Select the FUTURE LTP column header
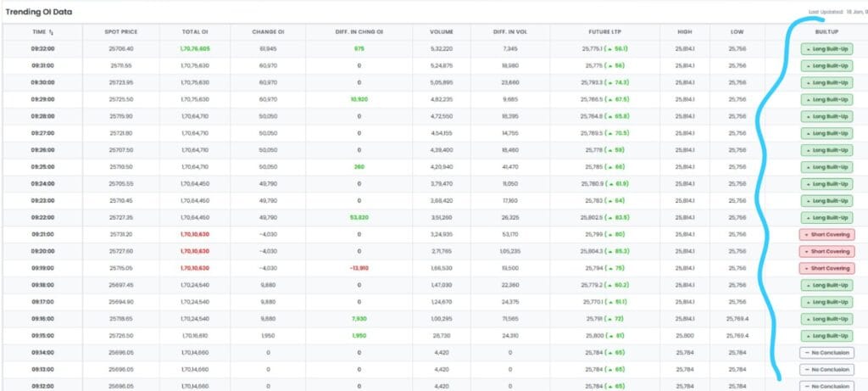Image resolution: width=868 pixels, height=391 pixels. coord(604,31)
